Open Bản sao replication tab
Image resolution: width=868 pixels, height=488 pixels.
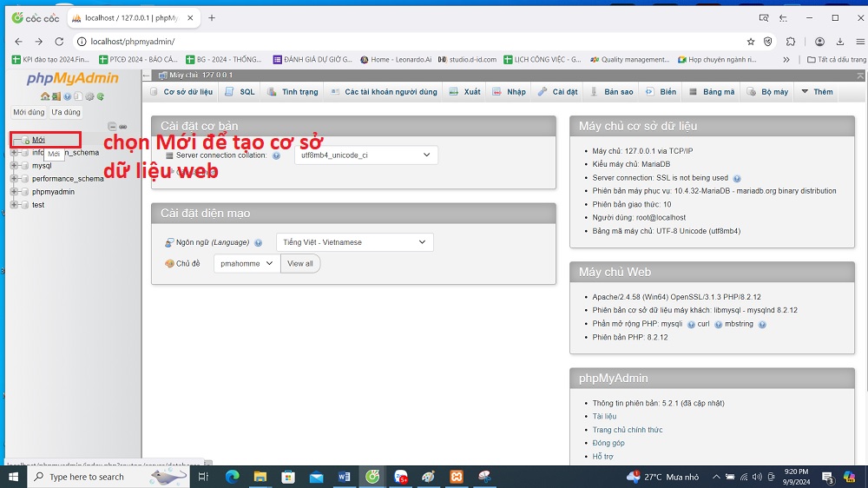612,92
